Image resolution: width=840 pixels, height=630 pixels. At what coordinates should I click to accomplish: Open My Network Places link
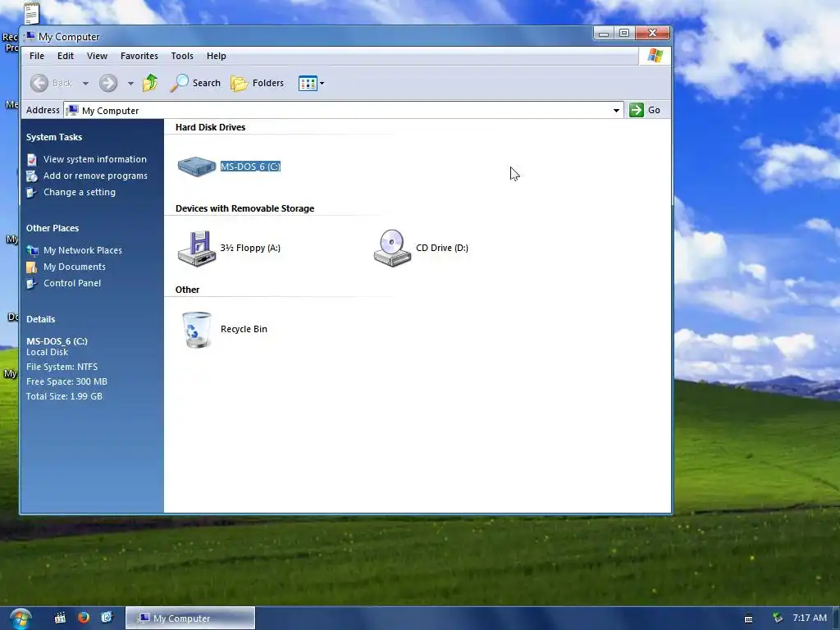(x=83, y=250)
